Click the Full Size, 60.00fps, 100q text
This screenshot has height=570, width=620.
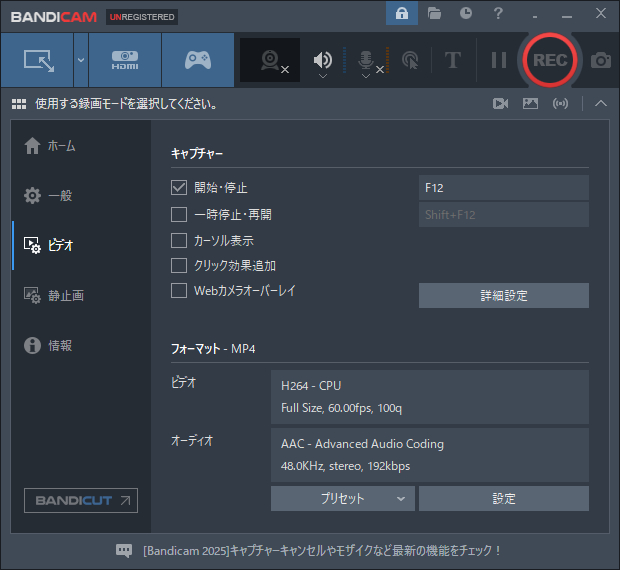[x=341, y=408]
